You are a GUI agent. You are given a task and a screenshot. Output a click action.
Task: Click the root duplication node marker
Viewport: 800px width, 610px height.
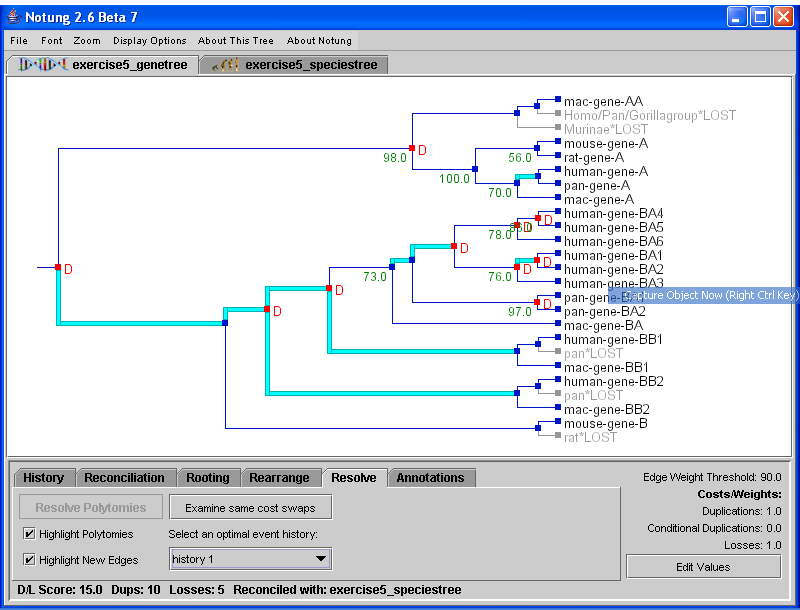click(x=58, y=268)
